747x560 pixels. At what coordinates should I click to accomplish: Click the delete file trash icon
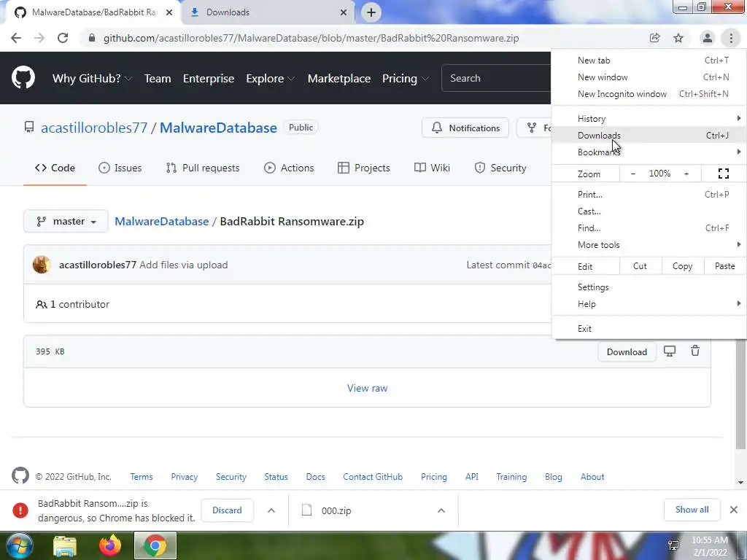tap(695, 351)
